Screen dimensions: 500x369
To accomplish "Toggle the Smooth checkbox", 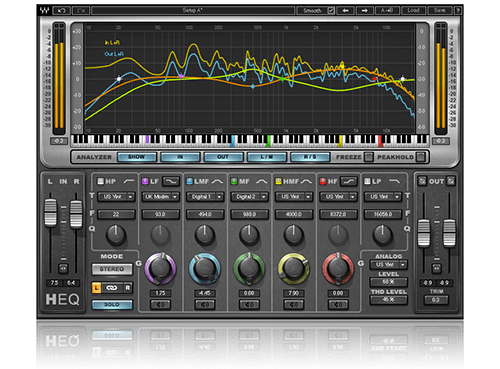I will 331,11.
